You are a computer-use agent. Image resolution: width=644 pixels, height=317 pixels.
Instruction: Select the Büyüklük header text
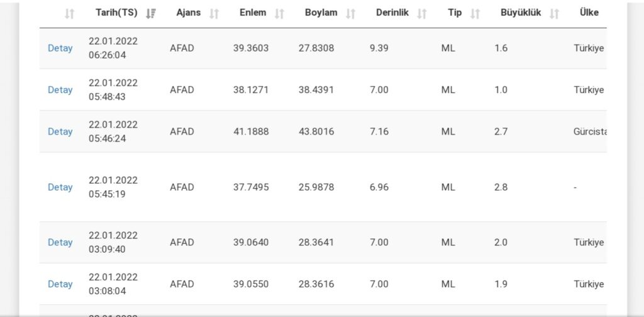pos(521,13)
